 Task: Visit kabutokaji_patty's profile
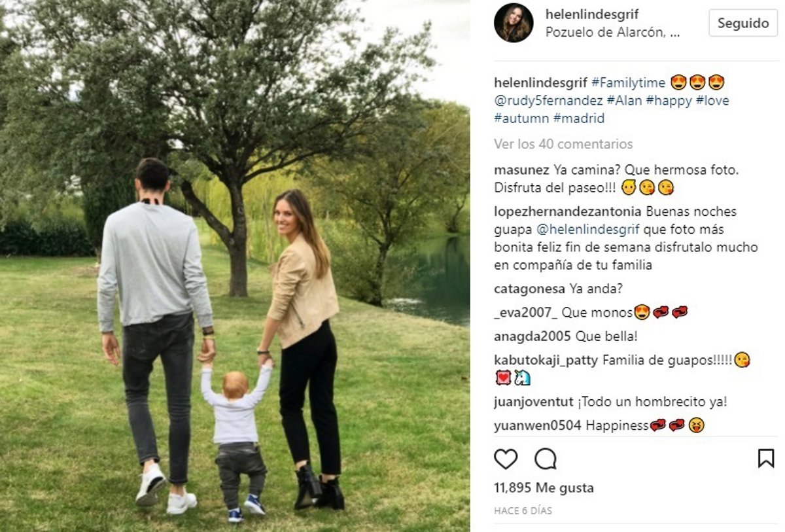pyautogui.click(x=546, y=360)
